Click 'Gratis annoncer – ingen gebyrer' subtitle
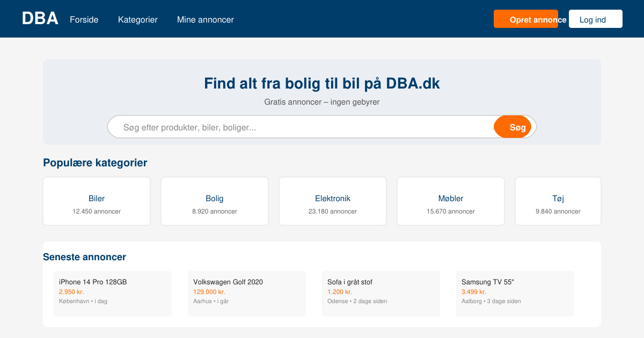The image size is (644, 338). pos(322,102)
